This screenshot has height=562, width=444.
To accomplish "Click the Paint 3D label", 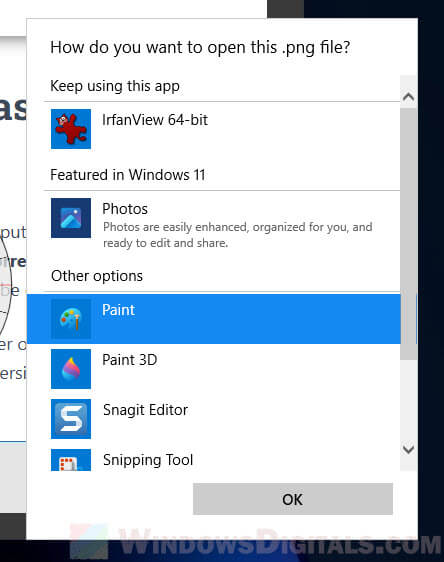I will (130, 360).
